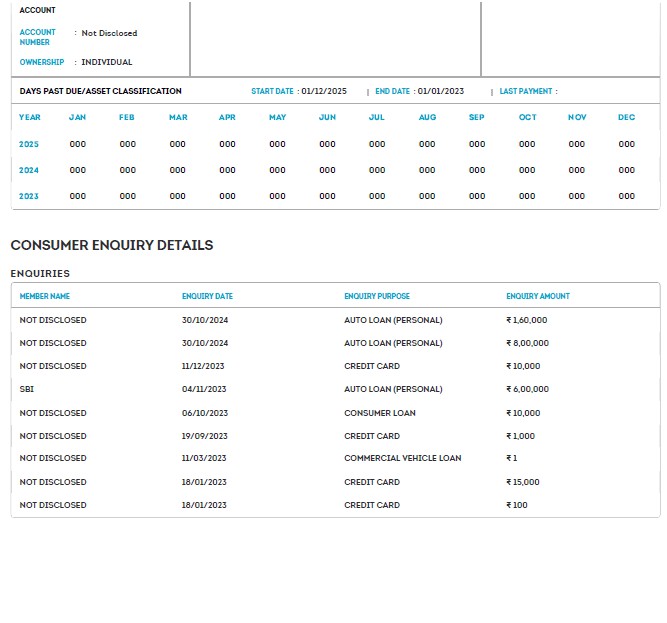
Task: Select the ₹ 8,00,000 enquiry amount
Action: tap(528, 343)
